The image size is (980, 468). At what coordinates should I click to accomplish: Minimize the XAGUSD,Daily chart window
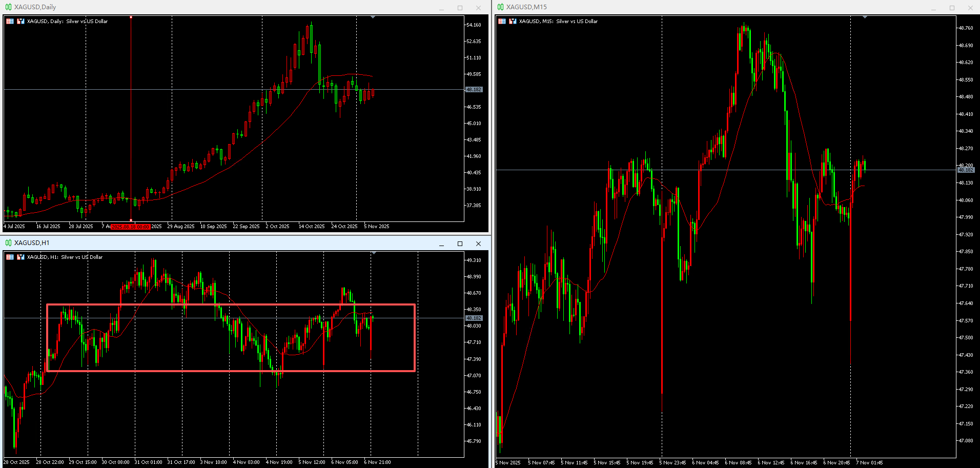(441, 8)
